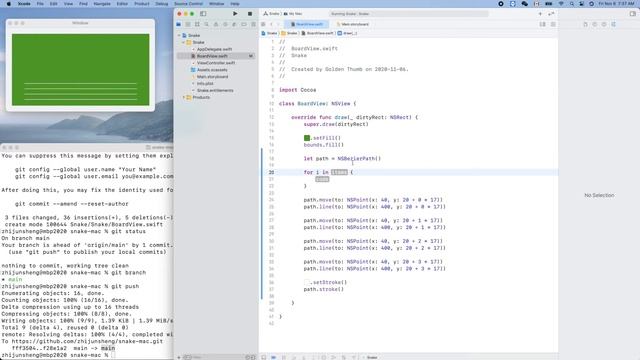This screenshot has height=360, width=640.
Task: Open Wi-Fi status in menu bar
Action: pos(561,4)
